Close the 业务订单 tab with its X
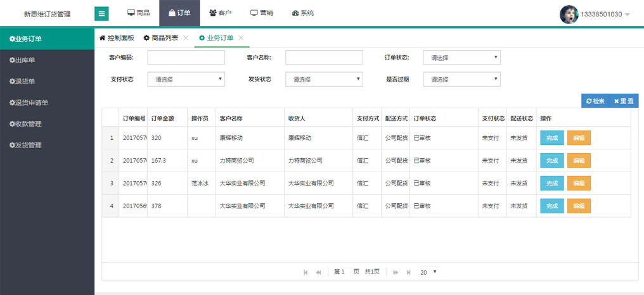 point(241,38)
